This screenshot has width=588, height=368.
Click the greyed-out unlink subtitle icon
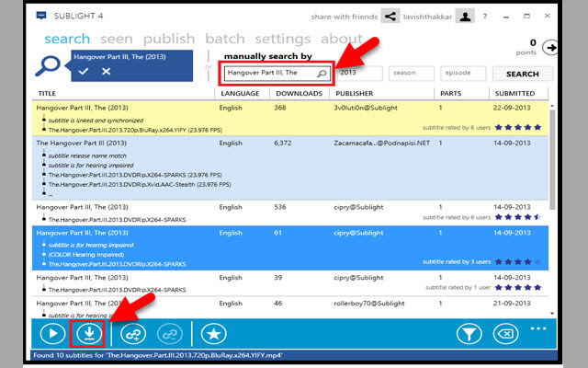point(170,333)
